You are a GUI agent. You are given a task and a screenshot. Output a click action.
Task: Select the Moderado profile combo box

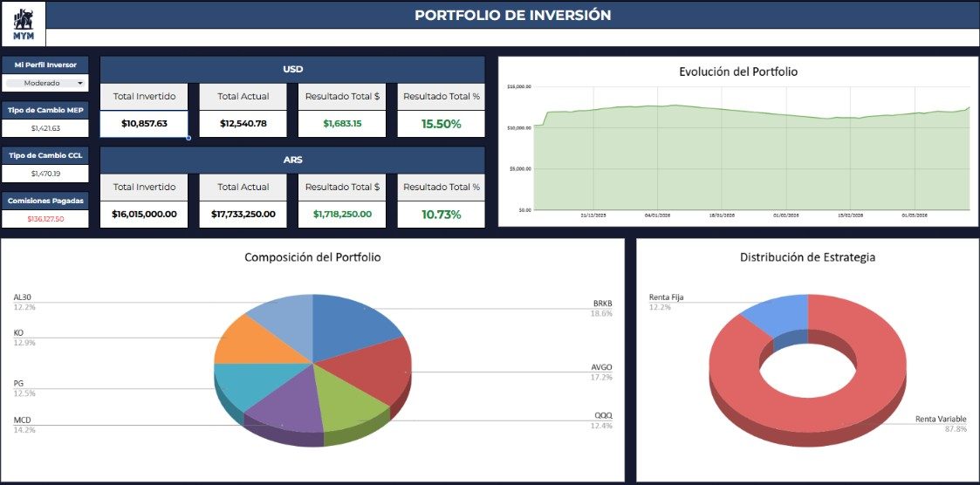click(45, 83)
